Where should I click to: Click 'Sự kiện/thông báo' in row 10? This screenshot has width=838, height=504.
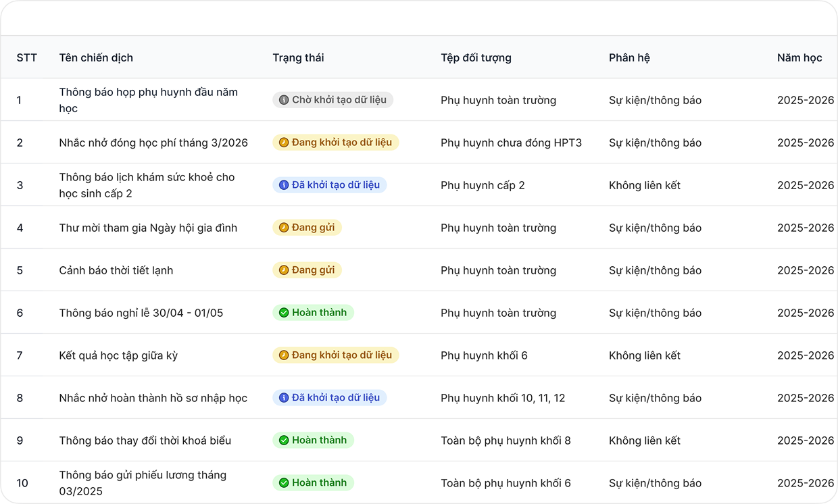(656, 483)
